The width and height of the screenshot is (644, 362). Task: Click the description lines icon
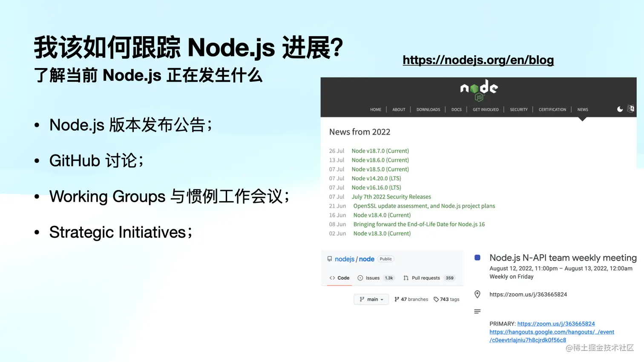(477, 312)
